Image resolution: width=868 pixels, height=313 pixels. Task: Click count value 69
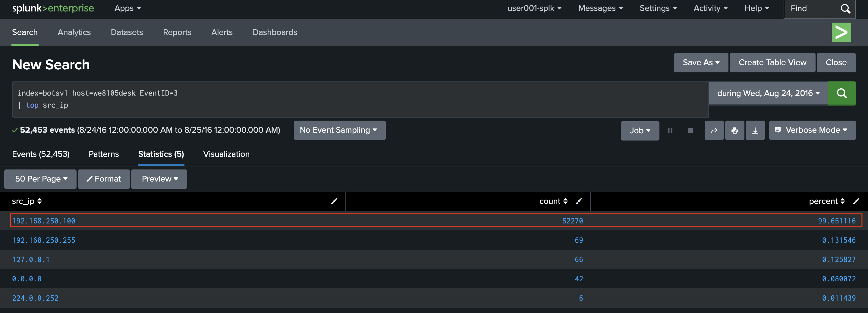tap(579, 240)
